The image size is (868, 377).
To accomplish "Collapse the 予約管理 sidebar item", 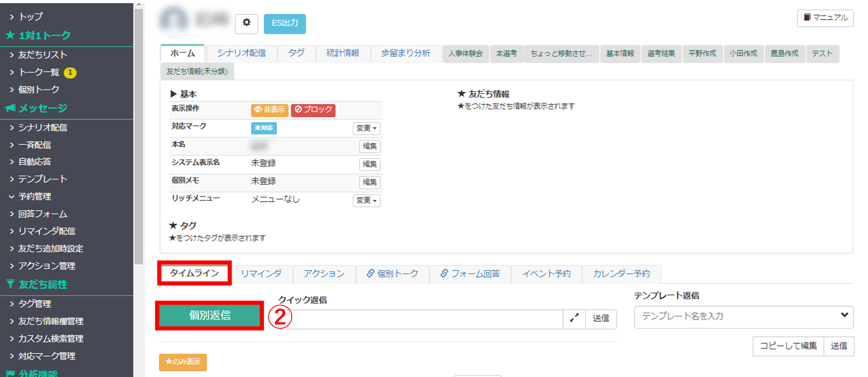I will click(x=34, y=196).
